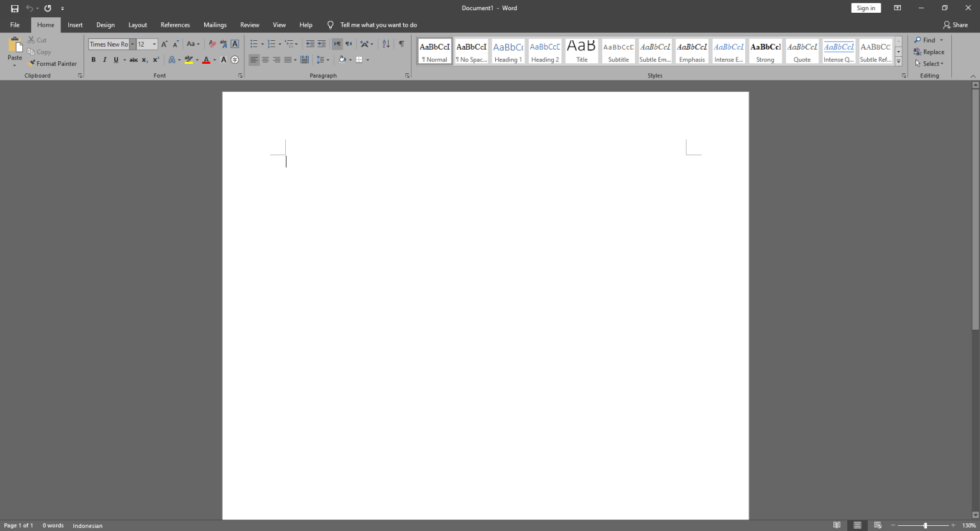Click the Share button

tap(955, 25)
